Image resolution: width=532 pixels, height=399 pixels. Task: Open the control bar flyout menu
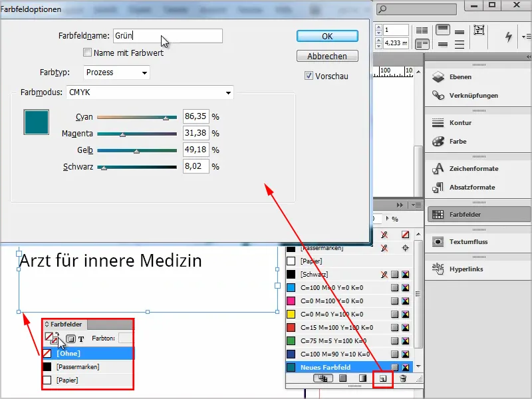click(526, 37)
